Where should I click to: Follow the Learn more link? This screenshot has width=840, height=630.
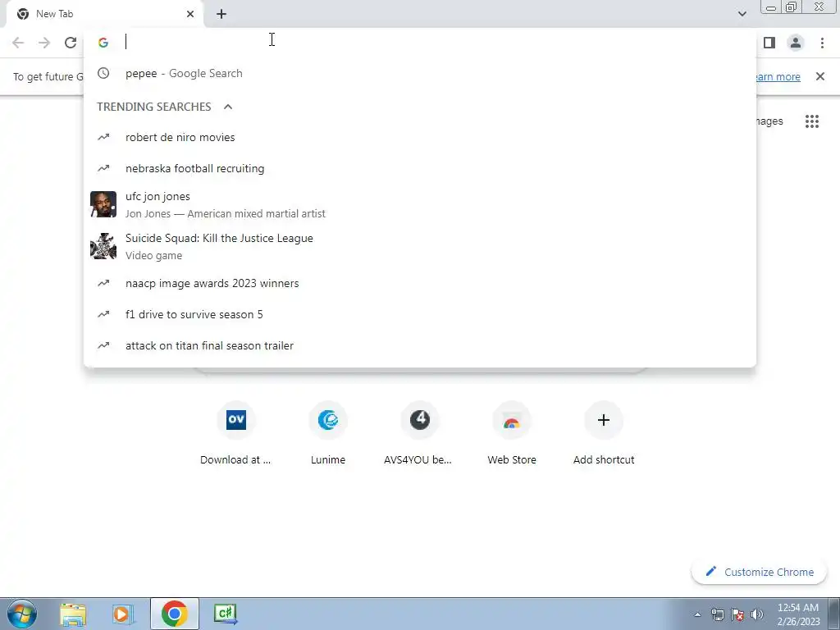click(778, 76)
